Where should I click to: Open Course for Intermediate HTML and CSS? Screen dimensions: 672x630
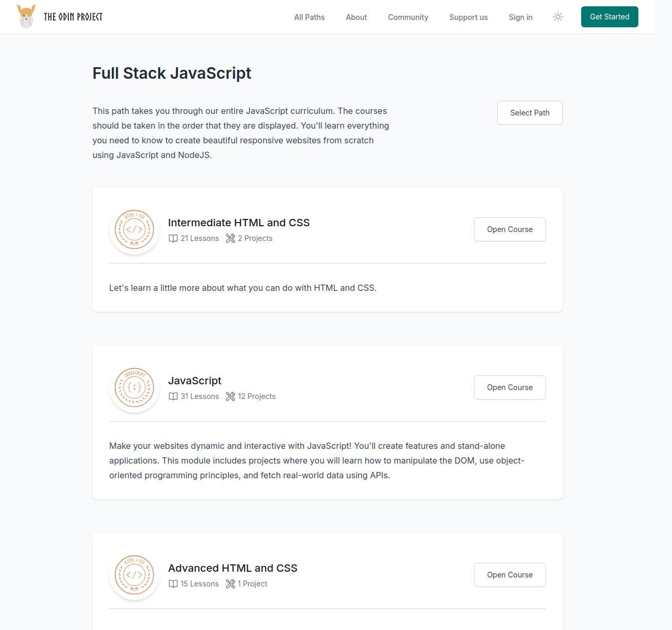pos(509,229)
